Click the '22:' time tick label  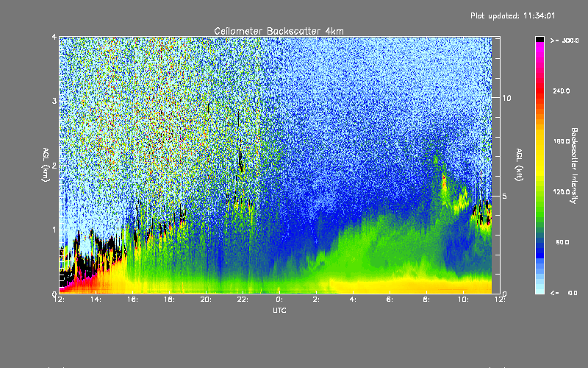[x=243, y=300]
